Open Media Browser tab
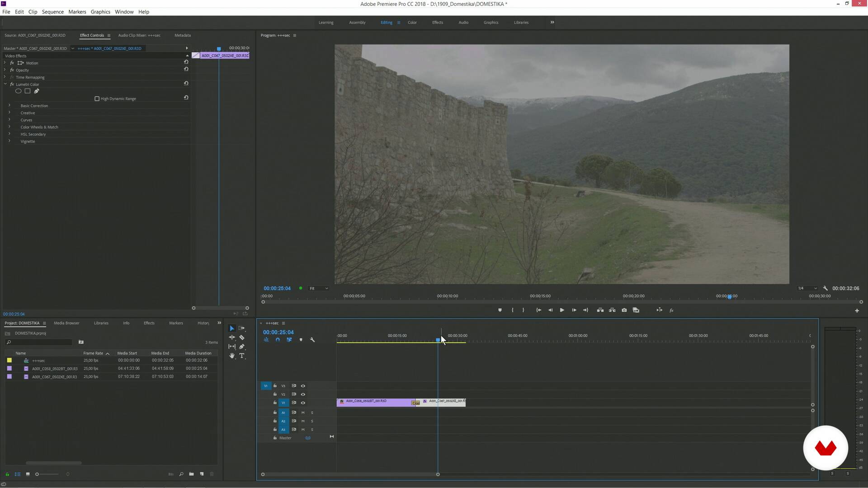 click(x=66, y=323)
